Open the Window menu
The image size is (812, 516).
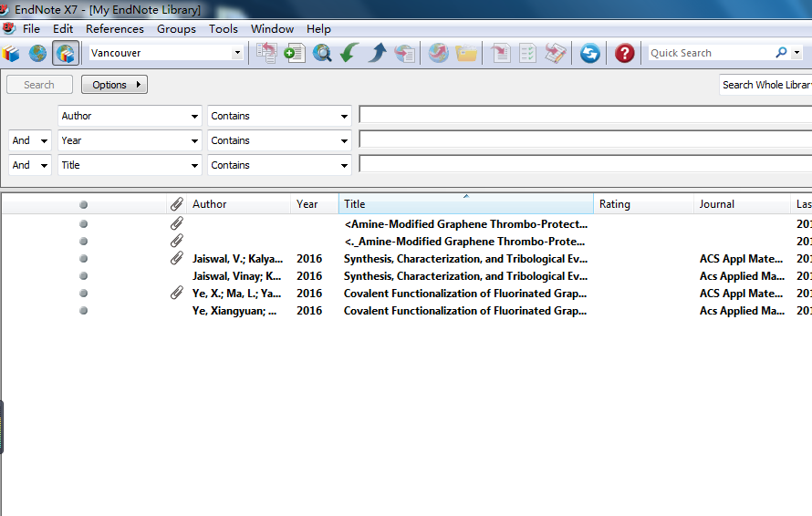tap(273, 29)
